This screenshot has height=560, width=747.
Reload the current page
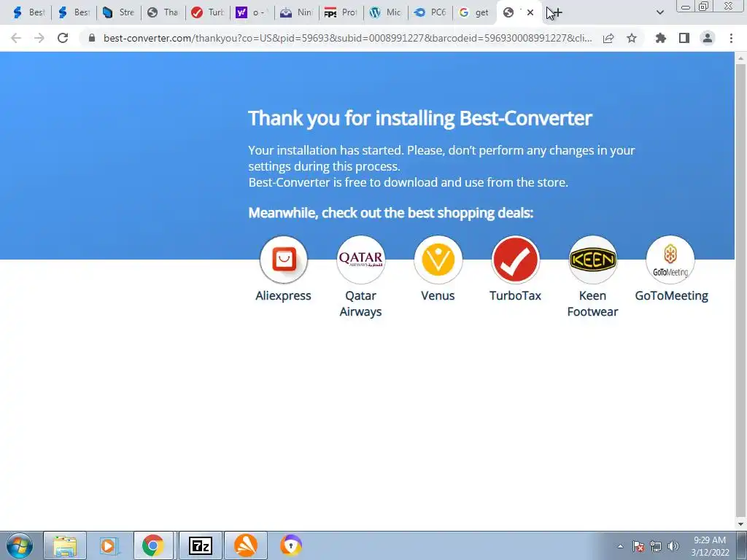tap(63, 38)
